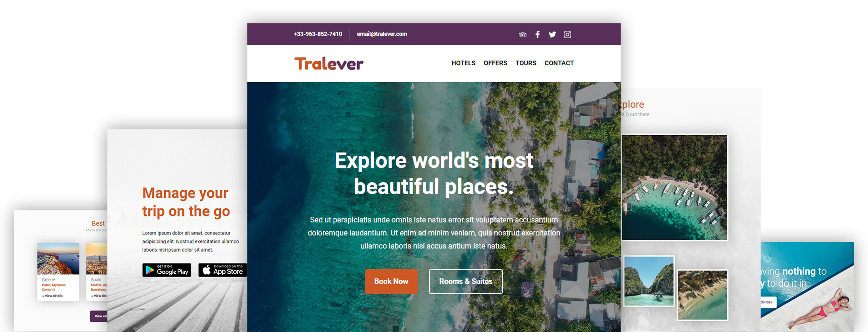Open the TripAdvisor icon in header
This screenshot has height=332, width=868.
coord(523,35)
